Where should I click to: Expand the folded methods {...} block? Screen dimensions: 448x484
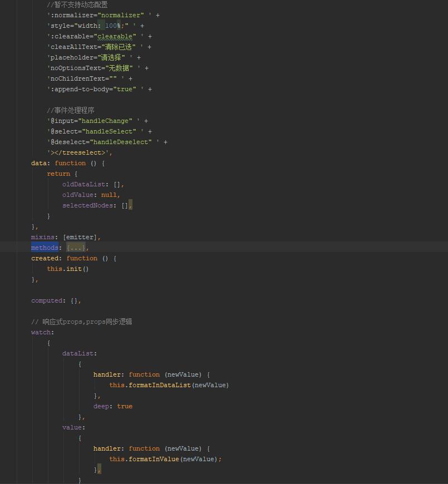[x=76, y=248]
